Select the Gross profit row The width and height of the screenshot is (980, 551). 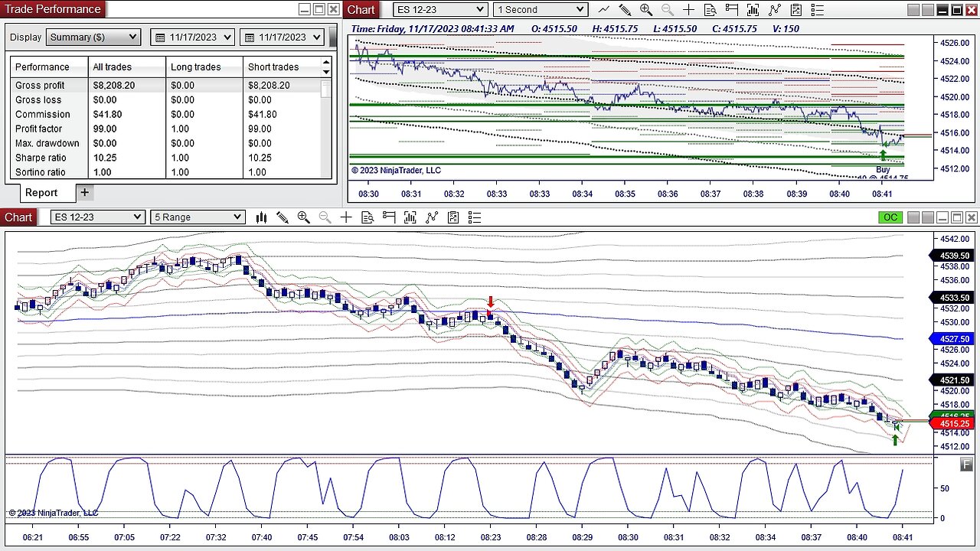pos(165,86)
